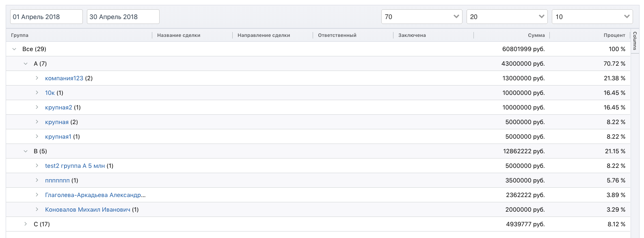The image size is (644, 238).
Task: Open the dropdown showing 20
Action: [507, 17]
